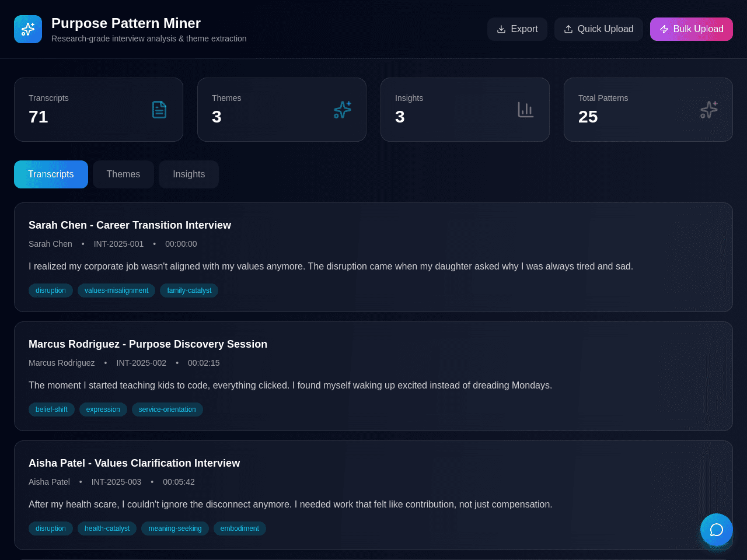Click the 00:05:42 timestamp

pos(179,482)
